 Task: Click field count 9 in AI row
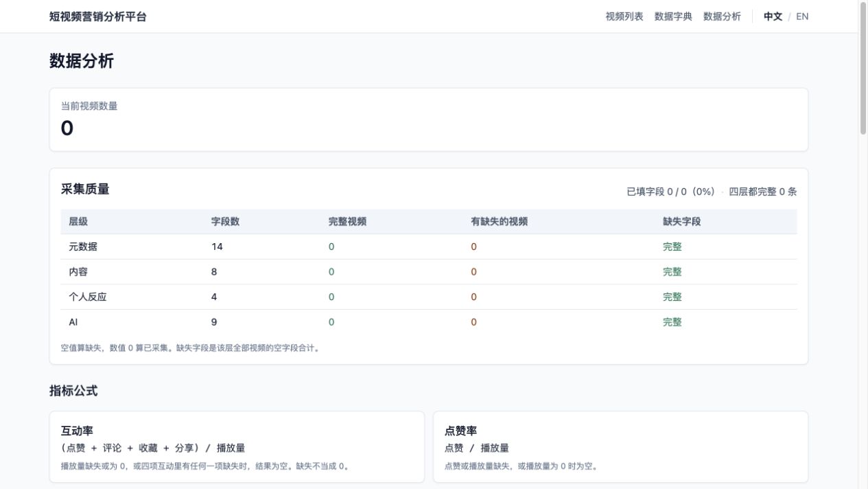click(214, 322)
